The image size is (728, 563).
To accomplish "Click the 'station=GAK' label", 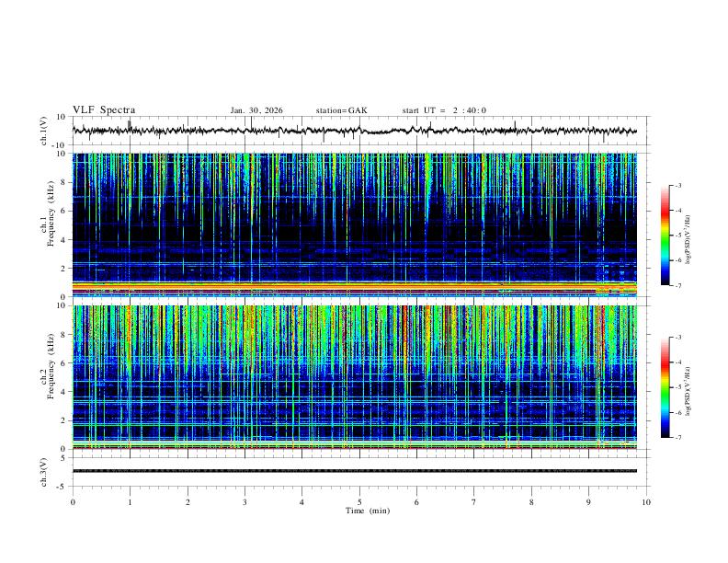I will click(342, 110).
